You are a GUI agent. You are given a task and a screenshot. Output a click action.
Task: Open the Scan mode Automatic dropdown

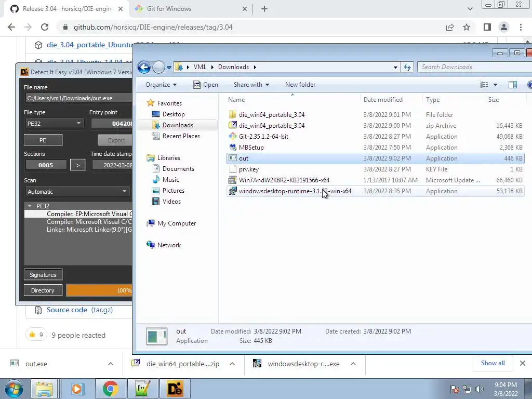(77, 191)
